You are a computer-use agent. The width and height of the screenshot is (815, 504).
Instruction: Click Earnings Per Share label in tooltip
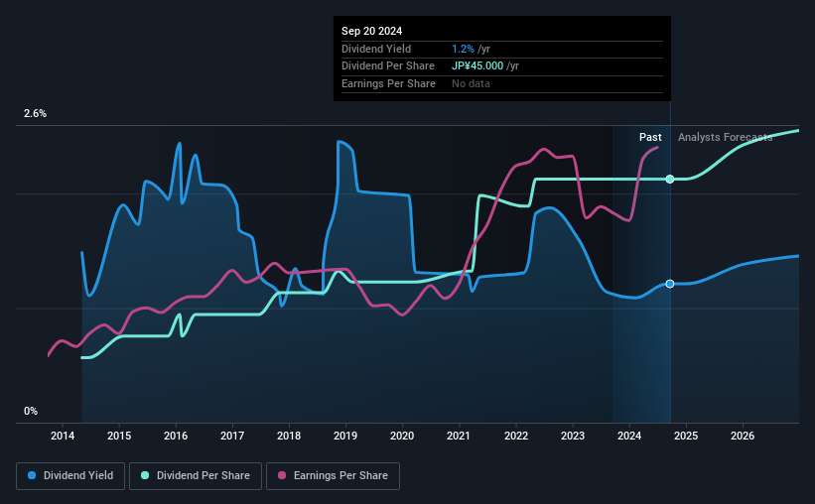coord(388,83)
